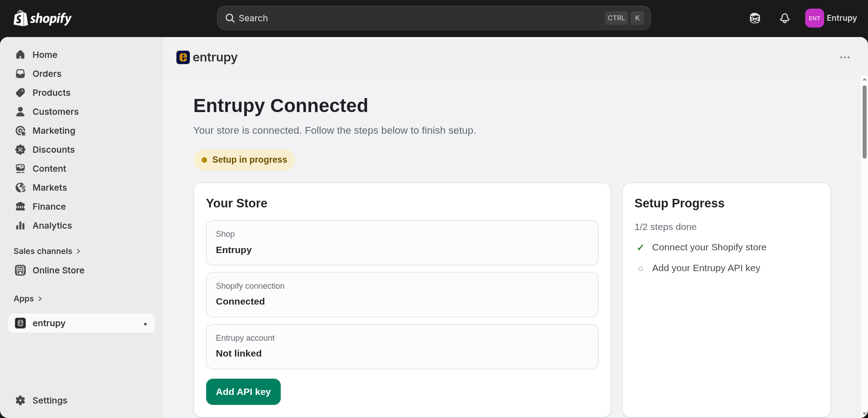Screen dimensions: 868x418
Task: Click the K shortcut key hint
Action: 637,18
